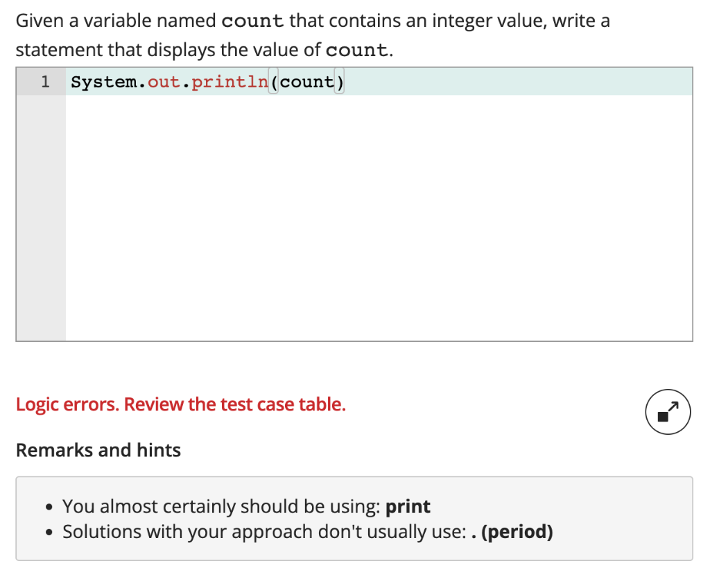Image resolution: width=710 pixels, height=588 pixels.
Task: Click the bold 'print' hint keyword
Action: click(408, 506)
